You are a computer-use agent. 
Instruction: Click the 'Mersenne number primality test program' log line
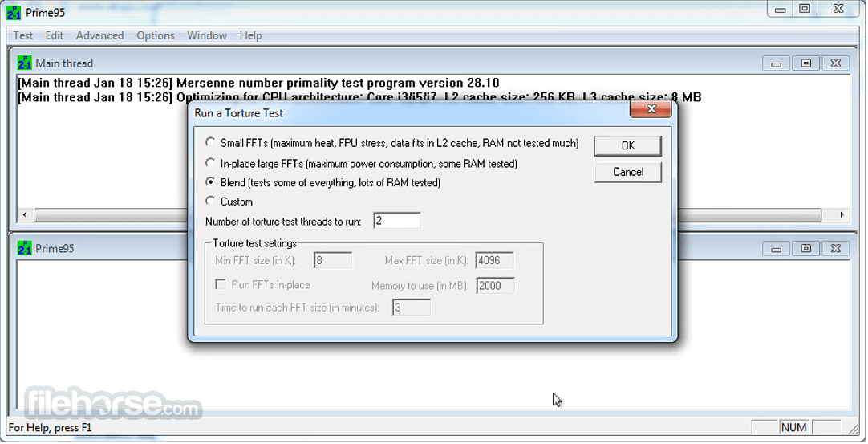click(x=258, y=84)
